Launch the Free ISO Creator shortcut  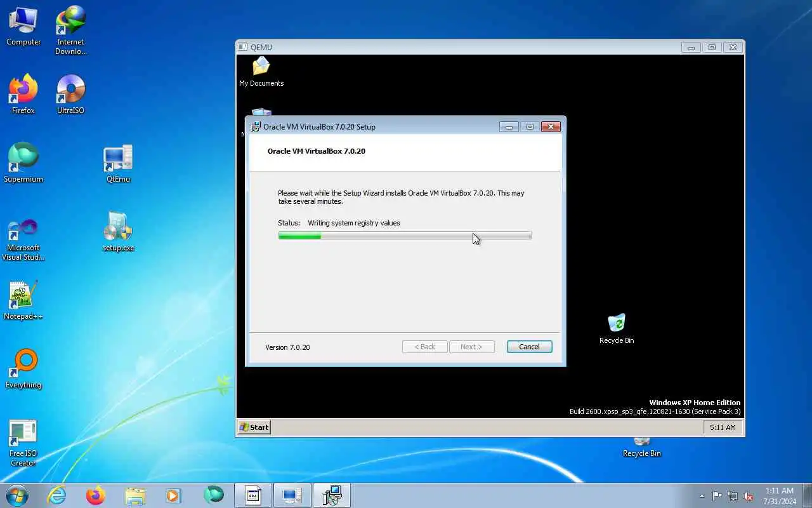point(23,443)
